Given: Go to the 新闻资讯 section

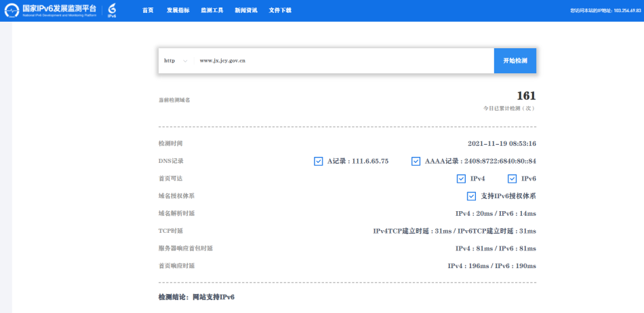Looking at the screenshot, I should (246, 11).
